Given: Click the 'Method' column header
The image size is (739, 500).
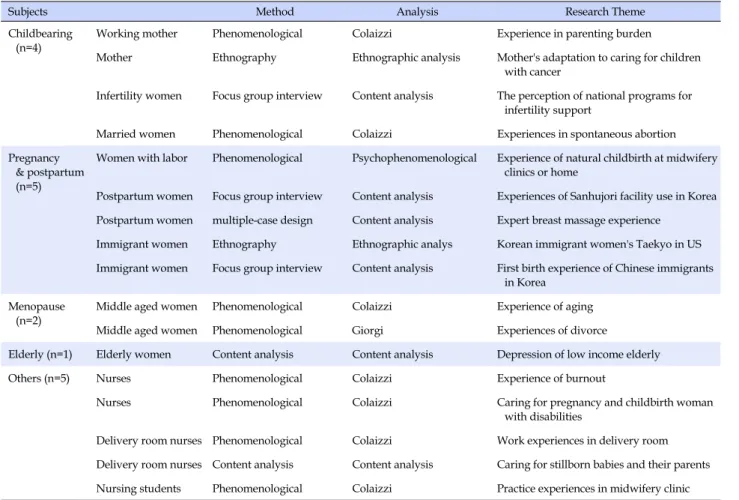Looking at the screenshot, I should (275, 12).
